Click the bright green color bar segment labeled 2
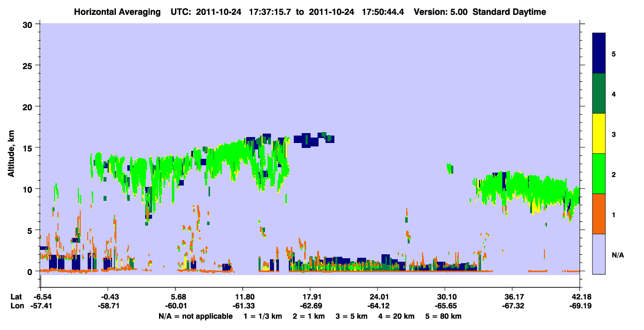The image size is (644, 330). pyautogui.click(x=599, y=174)
